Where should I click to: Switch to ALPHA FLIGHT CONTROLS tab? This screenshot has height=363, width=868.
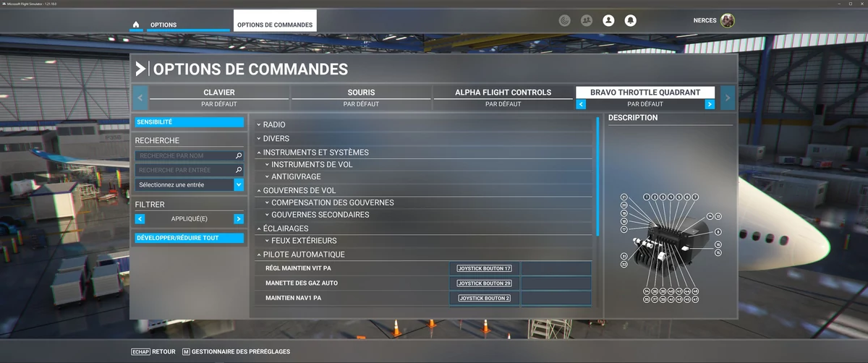503,93
